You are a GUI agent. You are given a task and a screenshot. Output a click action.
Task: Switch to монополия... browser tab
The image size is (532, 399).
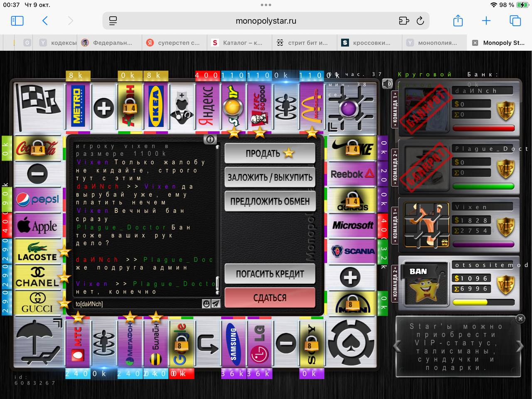coord(434,42)
